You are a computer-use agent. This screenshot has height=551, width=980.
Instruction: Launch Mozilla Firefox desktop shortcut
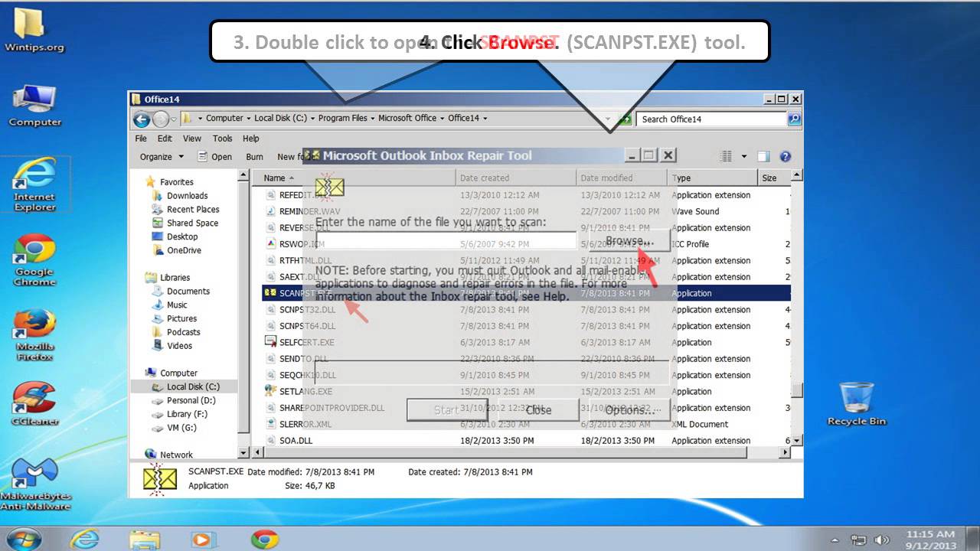(x=34, y=334)
